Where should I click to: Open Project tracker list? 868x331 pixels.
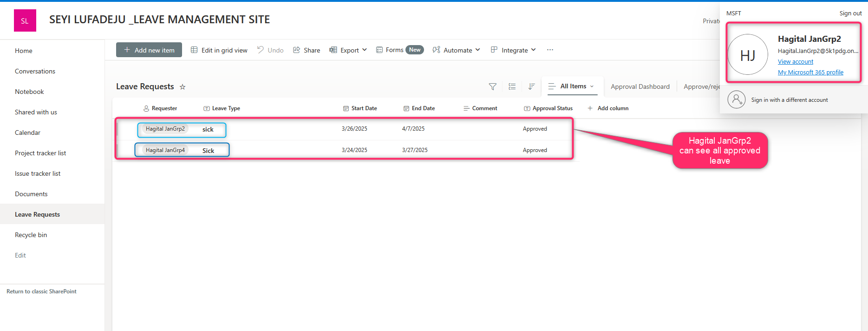point(40,153)
